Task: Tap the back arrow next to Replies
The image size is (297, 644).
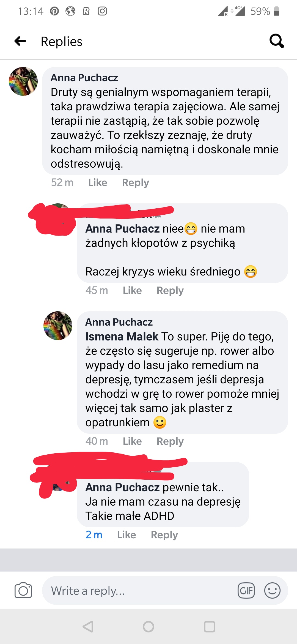Action: [20, 41]
